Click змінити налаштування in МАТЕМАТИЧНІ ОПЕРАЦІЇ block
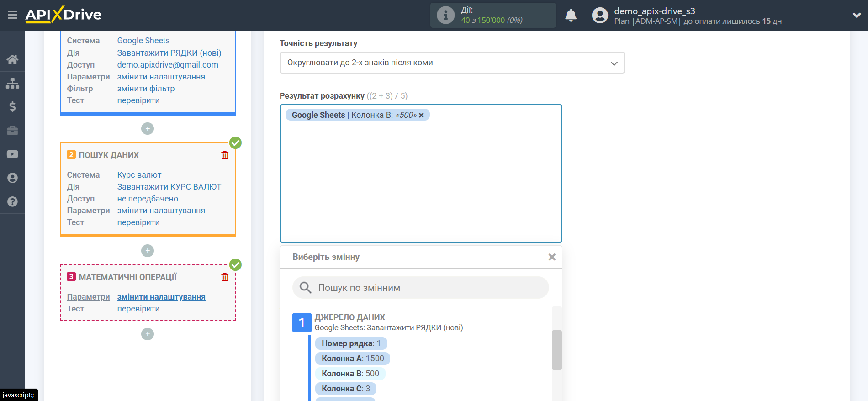 click(x=161, y=297)
